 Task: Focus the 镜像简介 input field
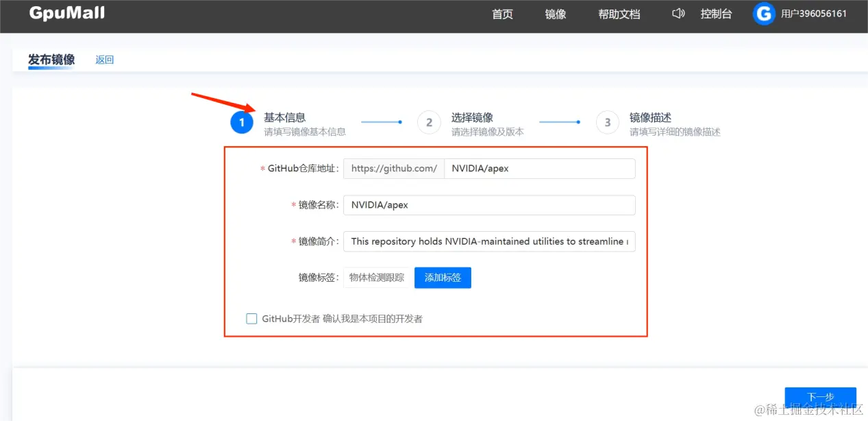pyautogui.click(x=489, y=241)
